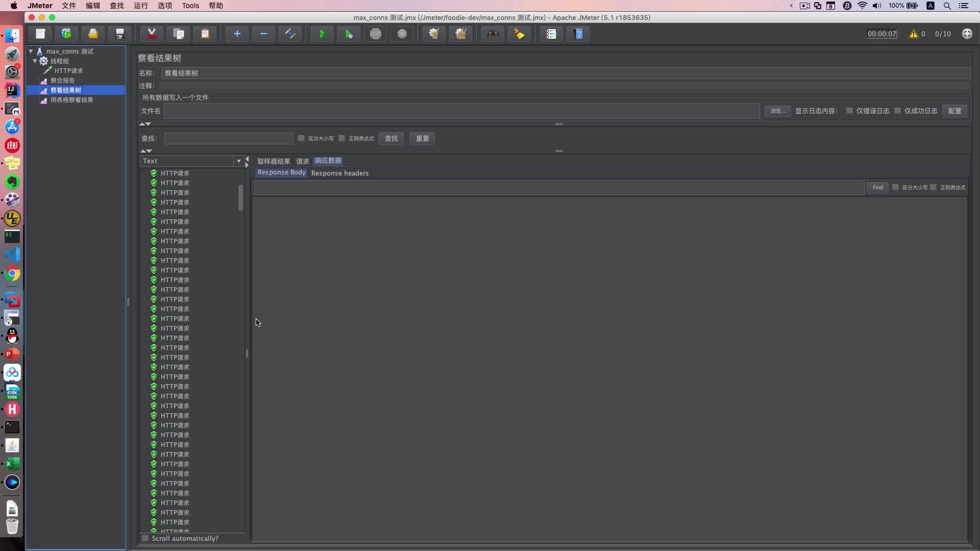This screenshot has height=551, width=980.
Task: Open Visual Studio Code from the Dock
Action: coord(12,255)
